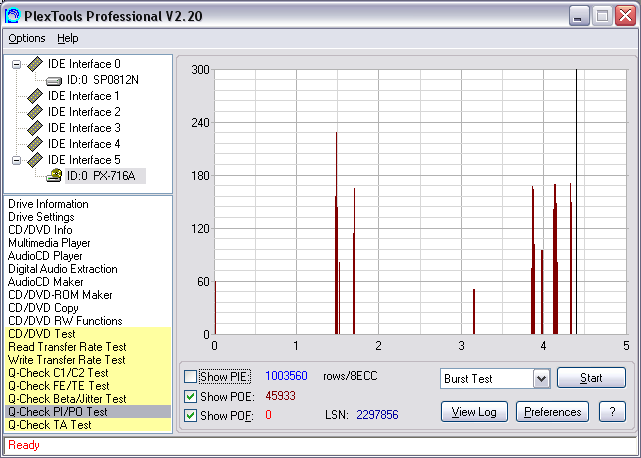Click the View Log button
641x458 pixels.
pyautogui.click(x=474, y=412)
